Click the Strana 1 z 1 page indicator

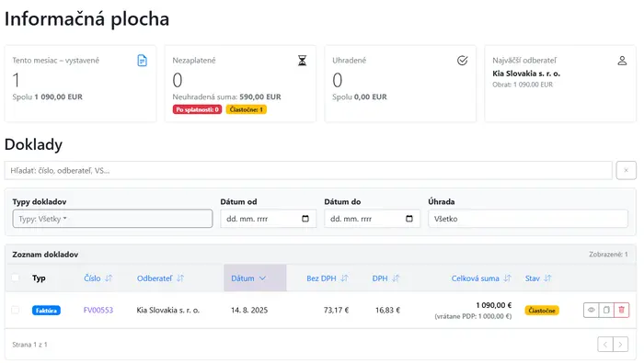[29, 345]
